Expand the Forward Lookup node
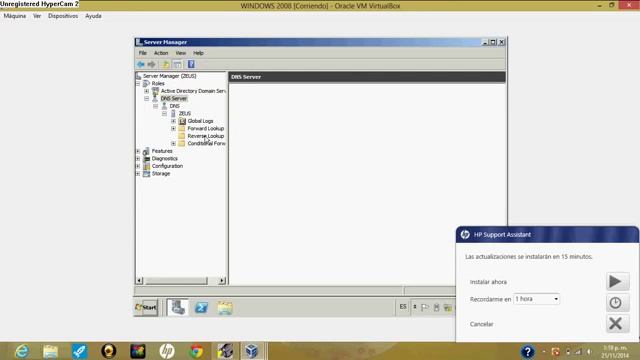The height and width of the screenshot is (360, 640). [173, 129]
